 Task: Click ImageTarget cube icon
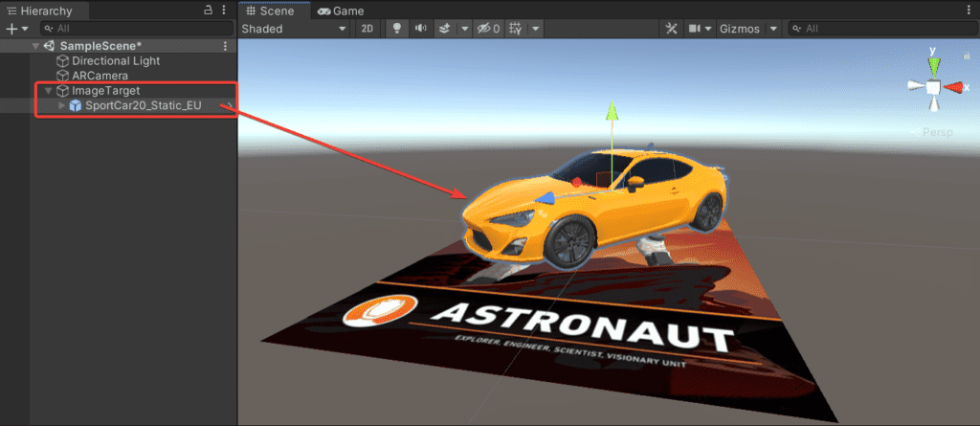(x=62, y=91)
